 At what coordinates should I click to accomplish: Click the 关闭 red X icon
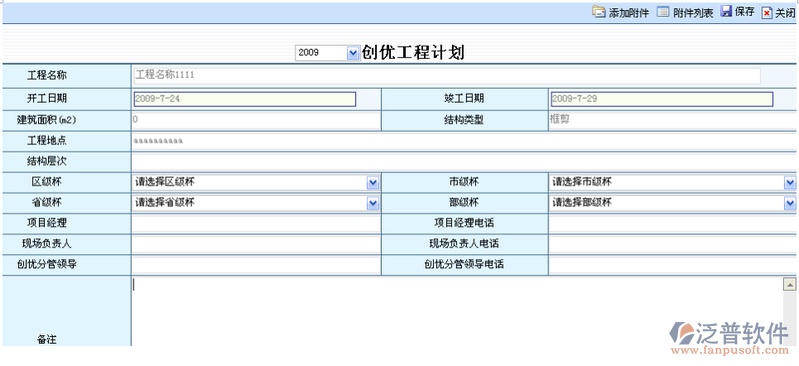pyautogui.click(x=767, y=13)
